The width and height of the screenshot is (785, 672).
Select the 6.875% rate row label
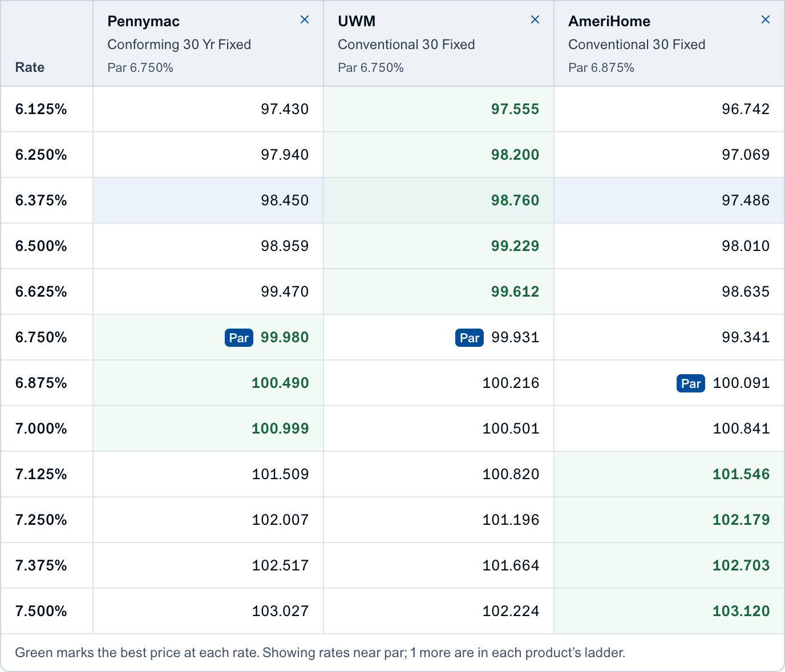coord(41,383)
